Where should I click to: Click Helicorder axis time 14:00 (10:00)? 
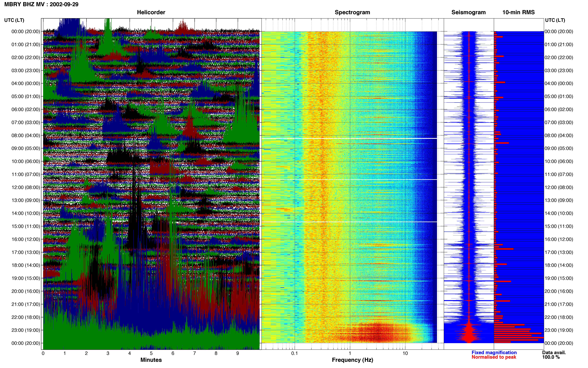(26, 213)
